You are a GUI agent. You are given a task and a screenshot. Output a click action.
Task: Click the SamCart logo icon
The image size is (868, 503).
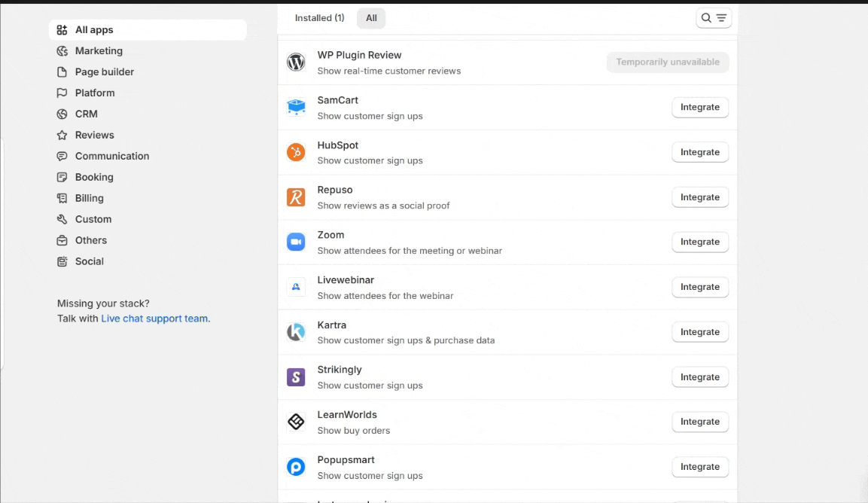pos(296,107)
